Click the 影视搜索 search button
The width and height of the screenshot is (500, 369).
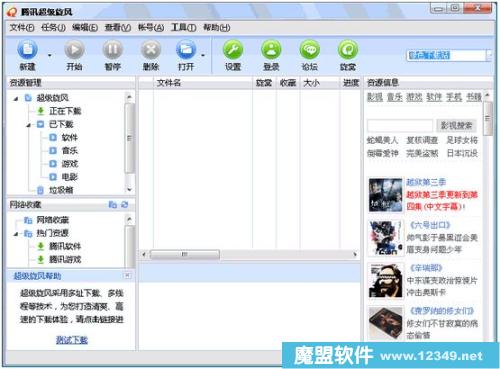(456, 125)
